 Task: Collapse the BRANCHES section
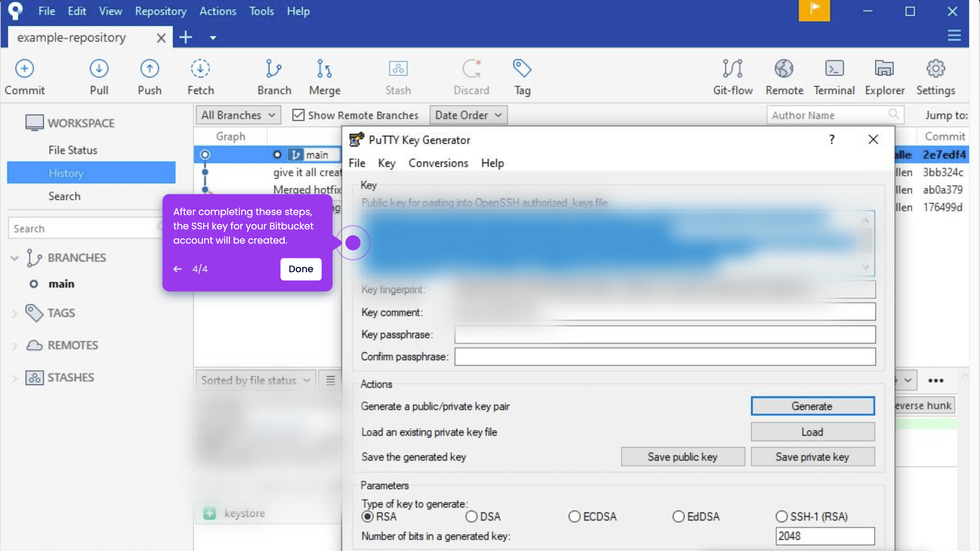(x=14, y=258)
